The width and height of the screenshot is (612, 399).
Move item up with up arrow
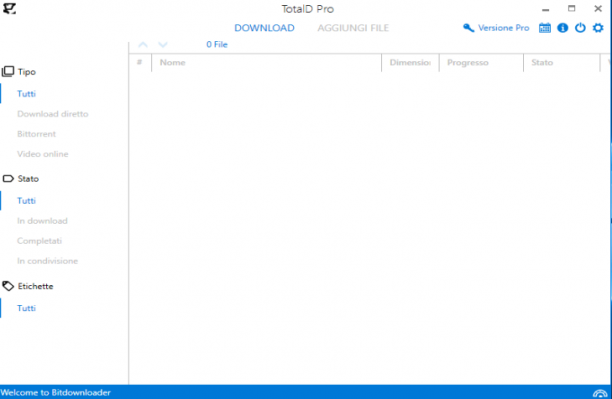143,45
